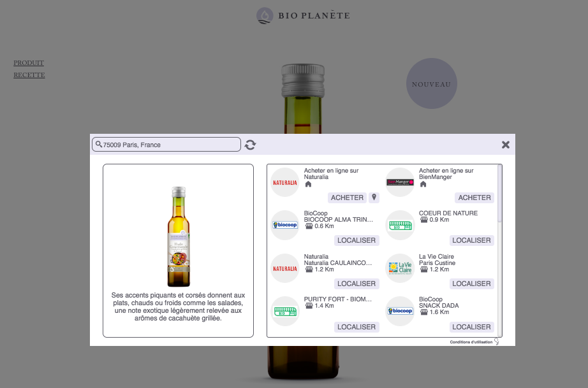Click home icon under BienManger
Screen dimensions: 588x388
pos(423,184)
